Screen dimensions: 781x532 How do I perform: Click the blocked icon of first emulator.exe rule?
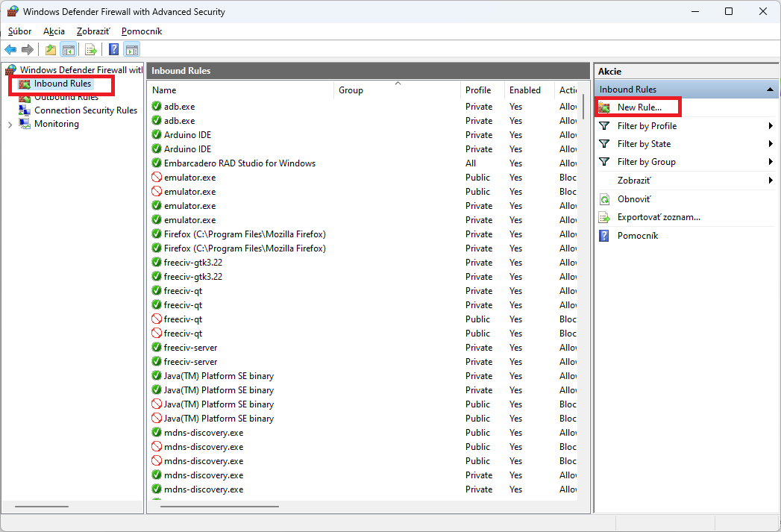pyautogui.click(x=157, y=178)
